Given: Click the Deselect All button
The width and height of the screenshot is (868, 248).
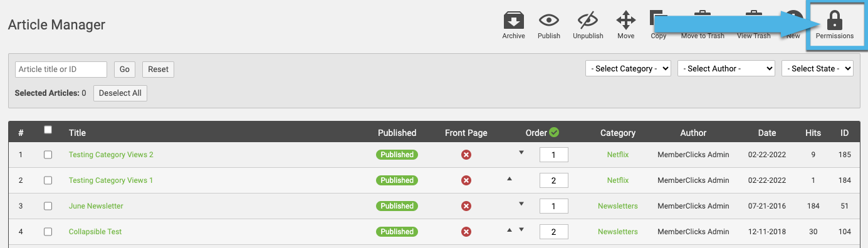Looking at the screenshot, I should (120, 93).
